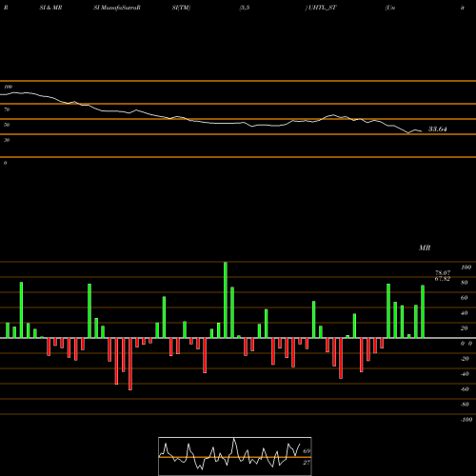The width and height of the screenshot is (476, 476).
Task: Click the deepest red MR bar
Action: (x=130, y=364)
